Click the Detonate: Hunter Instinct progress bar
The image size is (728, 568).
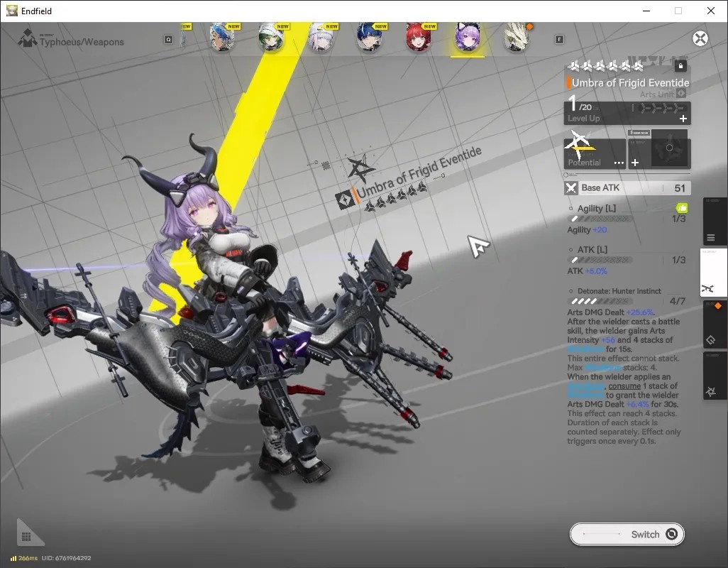click(x=601, y=302)
